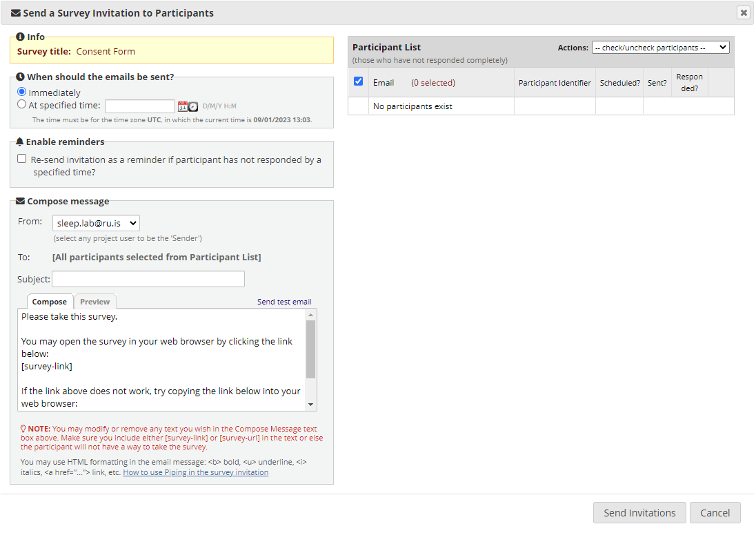Click the envelope icon in the dialog title
Viewport: 756px width, 533px height.
[16, 13]
